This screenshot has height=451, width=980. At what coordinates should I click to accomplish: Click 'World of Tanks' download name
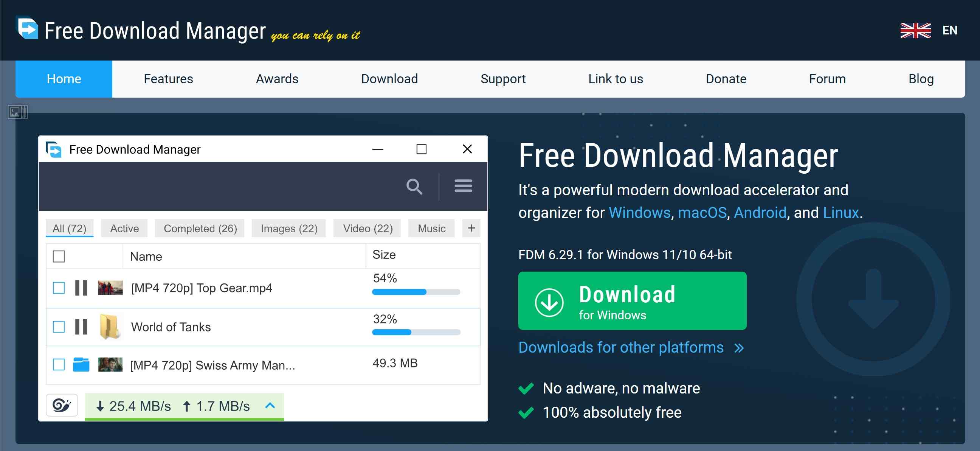[171, 327]
